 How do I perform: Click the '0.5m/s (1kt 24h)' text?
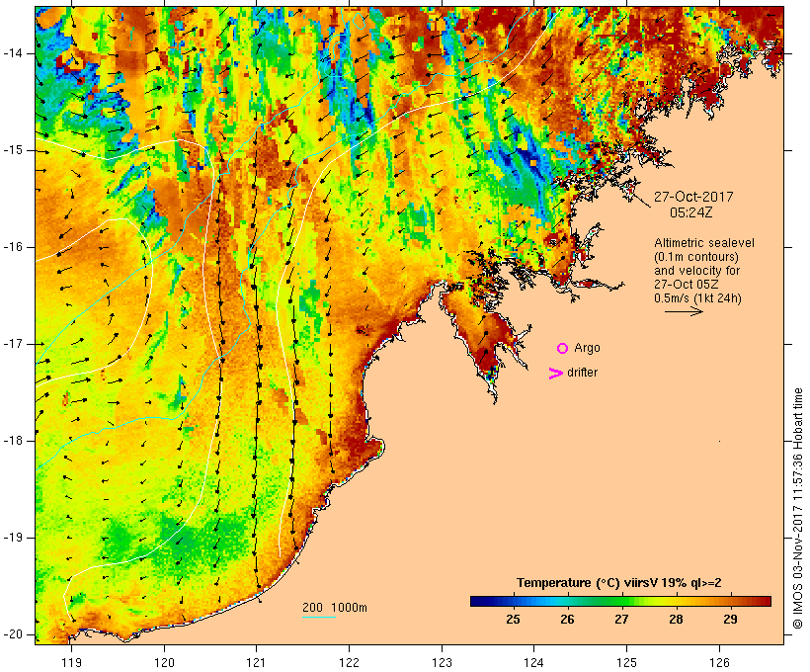[x=697, y=298]
